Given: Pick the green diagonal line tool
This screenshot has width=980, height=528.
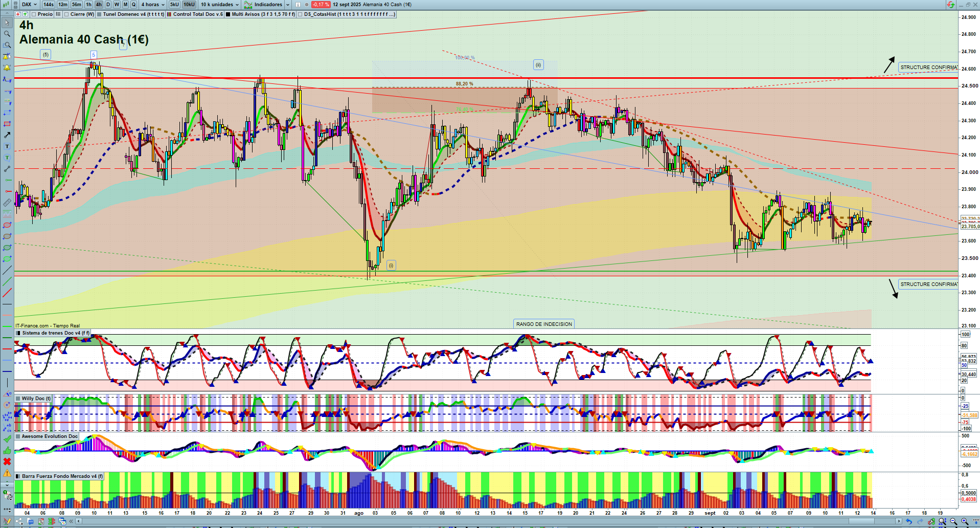Looking at the screenshot, I should tap(7, 281).
